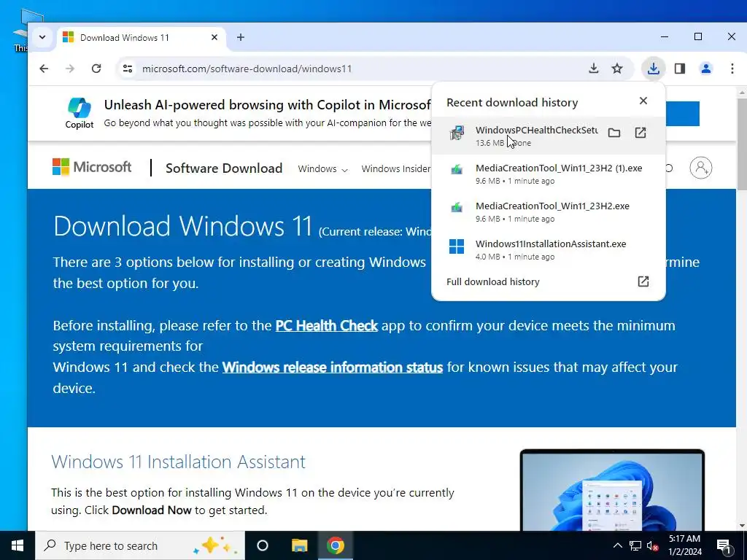This screenshot has height=560, width=747.
Task: Open MediaCreationTool_Win11_23H2.exe download entry
Action: (548, 212)
